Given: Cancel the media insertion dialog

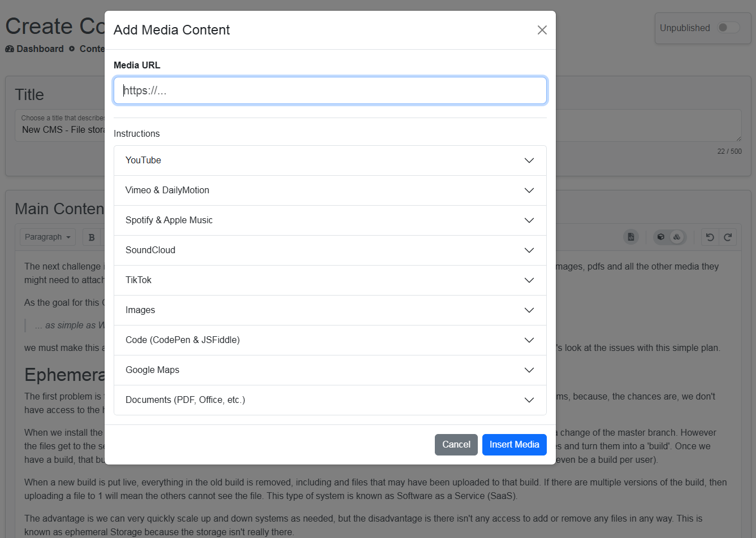Looking at the screenshot, I should (x=456, y=445).
